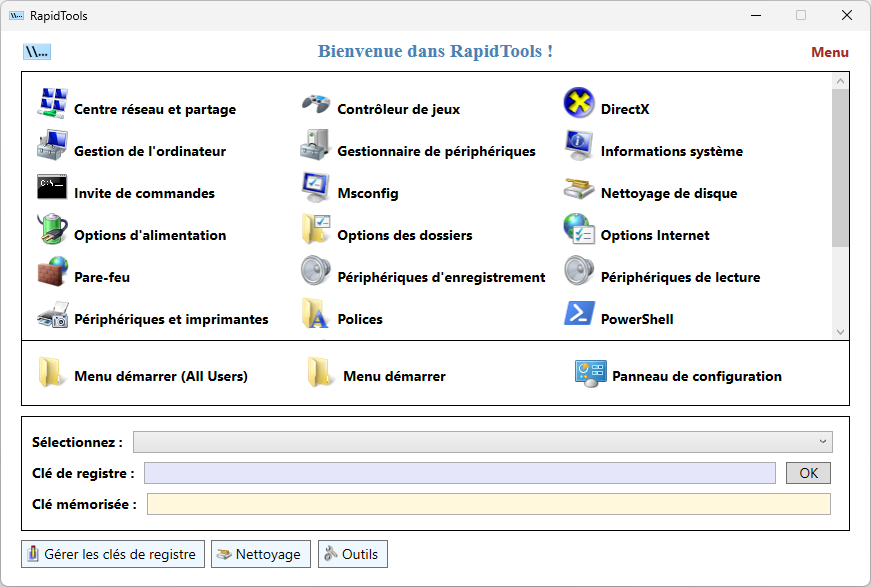Screen dimensions: 871x587
Task: Open the Panneau de configuration icon
Action: click(590, 373)
